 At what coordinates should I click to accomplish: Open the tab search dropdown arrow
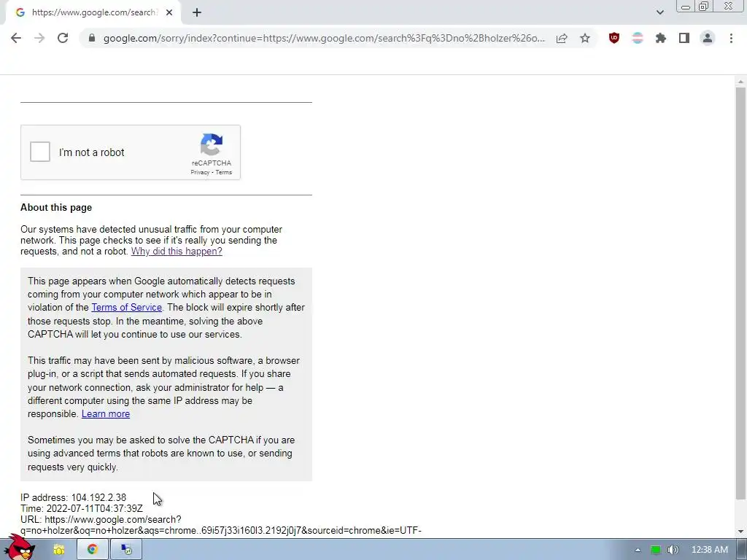(659, 12)
